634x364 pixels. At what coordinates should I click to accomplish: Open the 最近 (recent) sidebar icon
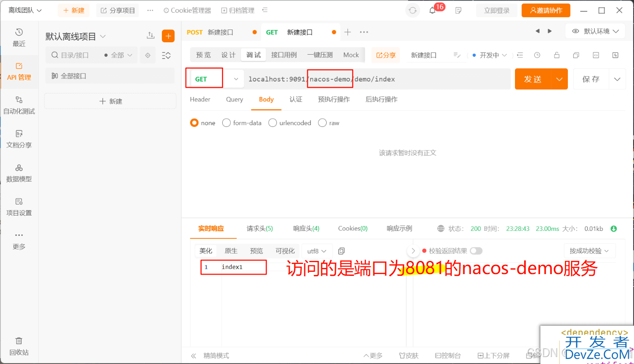(x=19, y=37)
